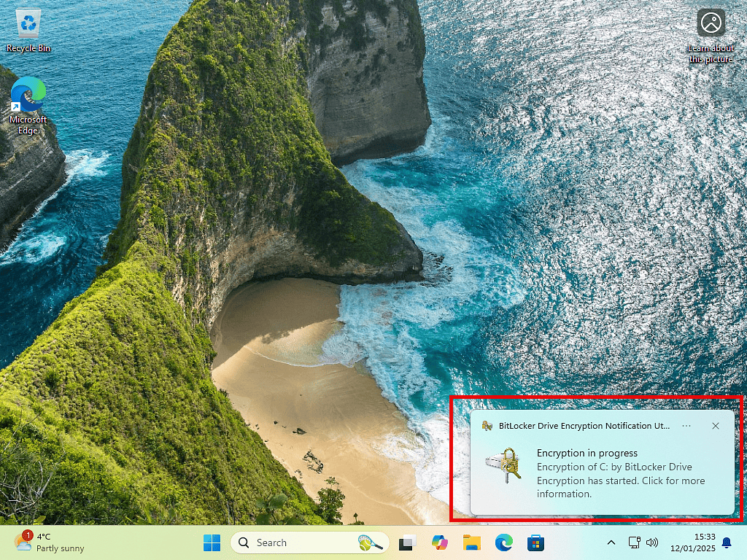Open the notification bell icon

pyautogui.click(x=727, y=542)
